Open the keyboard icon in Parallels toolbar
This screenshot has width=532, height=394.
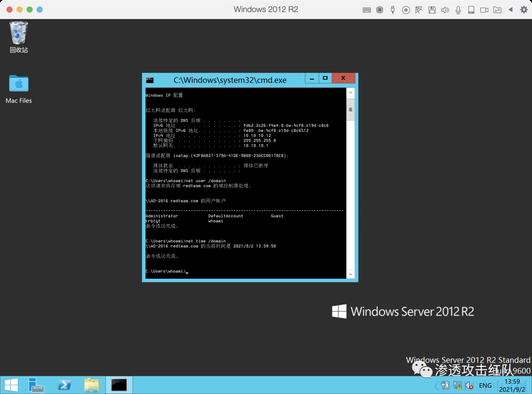coord(366,10)
